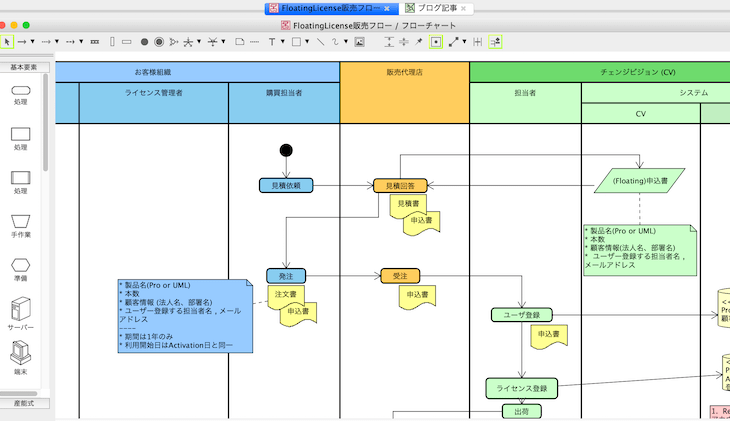Pick the note shape tool in toolbar
This screenshot has height=421, width=730.
click(239, 42)
